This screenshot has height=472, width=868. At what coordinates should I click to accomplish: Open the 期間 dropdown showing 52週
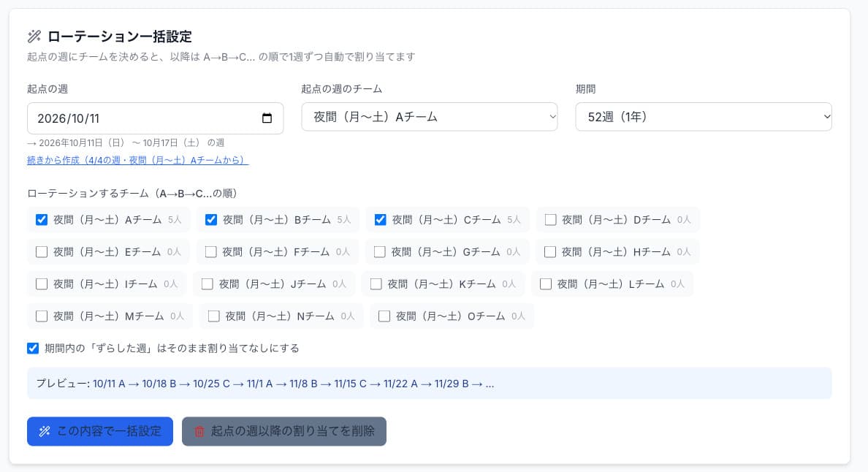click(704, 117)
